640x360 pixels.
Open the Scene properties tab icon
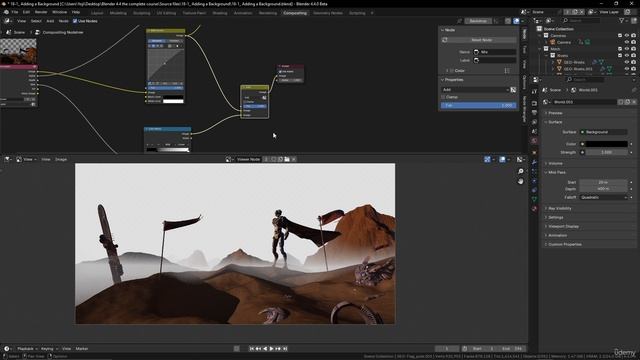tap(534, 131)
